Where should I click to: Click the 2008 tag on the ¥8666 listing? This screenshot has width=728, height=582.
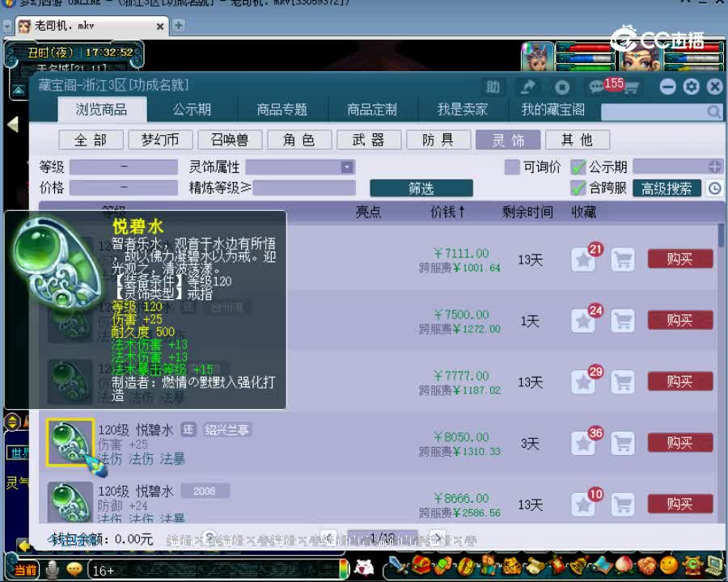[205, 491]
